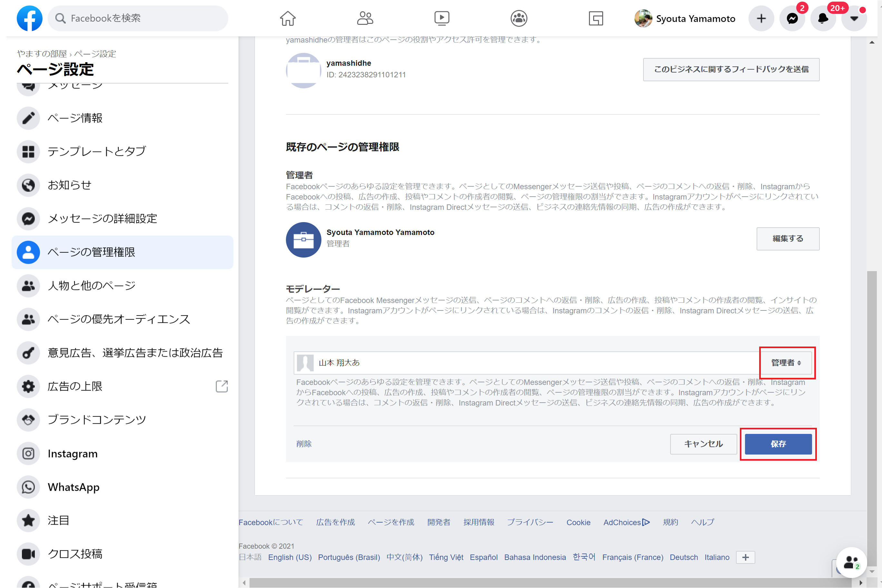The image size is (882, 588).
Task: Switch language to Deutsch
Action: tap(684, 558)
